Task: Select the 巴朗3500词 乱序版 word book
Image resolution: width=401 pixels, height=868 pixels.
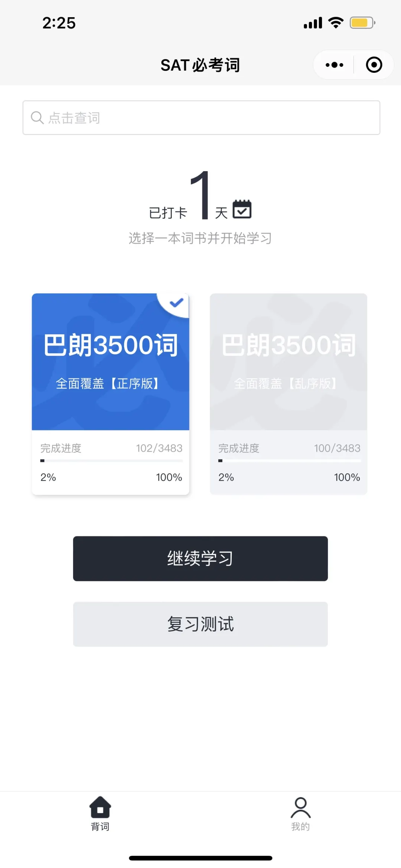Action: 288,362
